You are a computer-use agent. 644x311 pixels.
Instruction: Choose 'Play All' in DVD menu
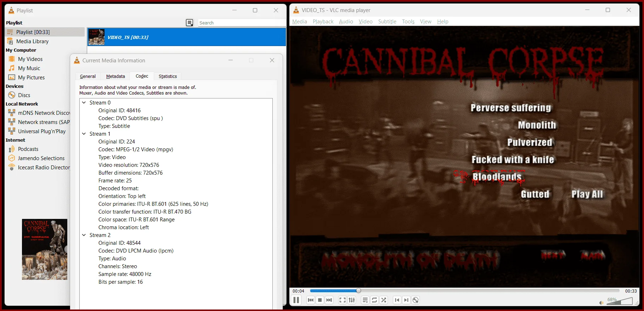pyautogui.click(x=587, y=194)
